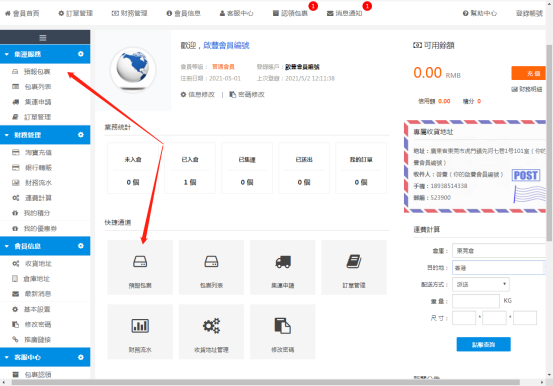Click the blue member ID welcome link
This screenshot has width=553, height=386.
(226, 46)
